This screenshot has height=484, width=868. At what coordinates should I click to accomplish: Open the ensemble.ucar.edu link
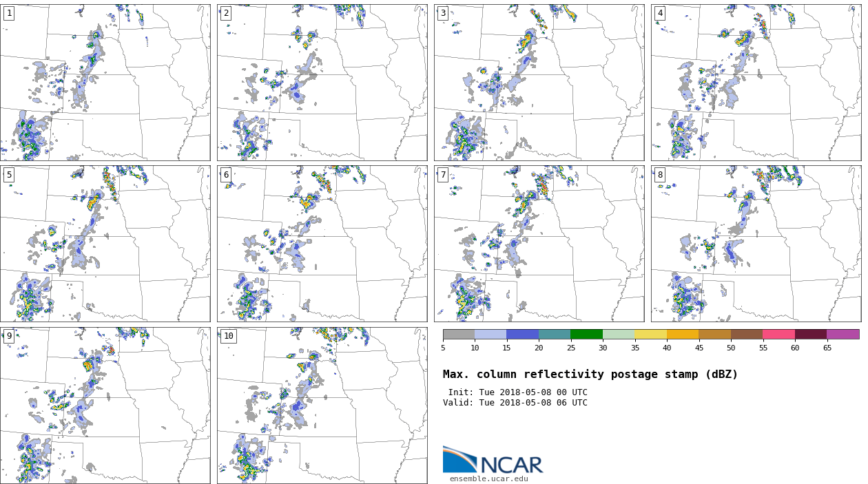pos(488,478)
